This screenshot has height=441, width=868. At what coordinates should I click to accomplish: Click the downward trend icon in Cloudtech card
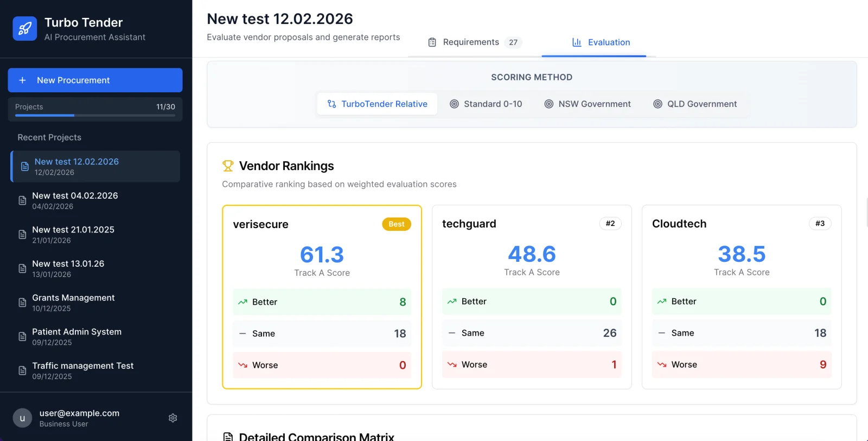[x=662, y=364]
